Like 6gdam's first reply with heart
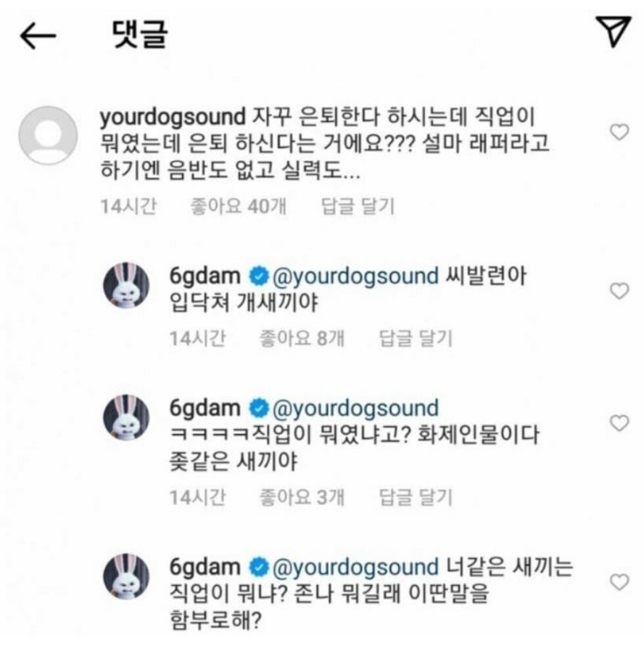Image resolution: width=644 pixels, height=651 pixels. click(x=619, y=290)
